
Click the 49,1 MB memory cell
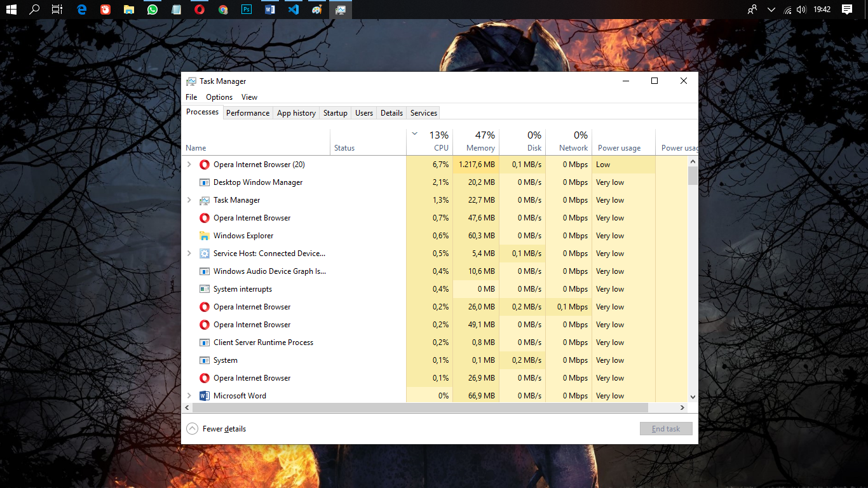[x=477, y=325]
